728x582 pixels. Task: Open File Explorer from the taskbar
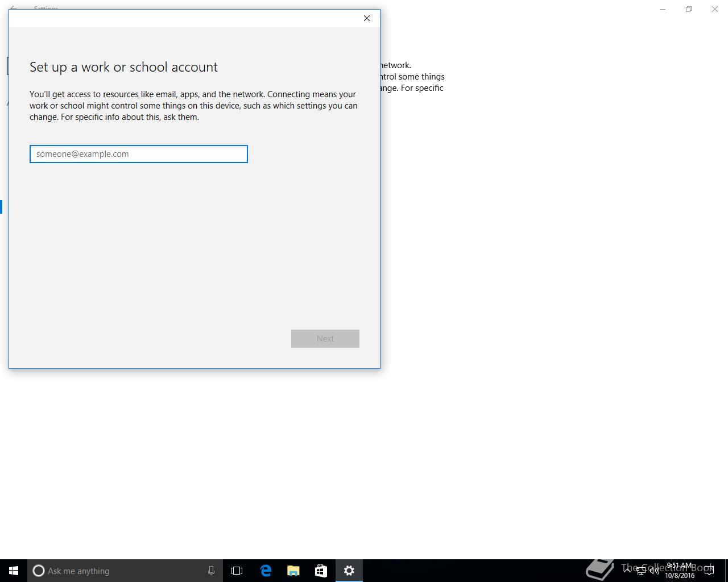293,571
